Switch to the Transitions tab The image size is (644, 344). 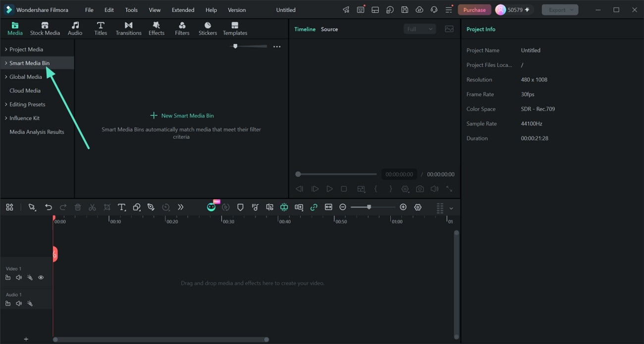click(129, 29)
